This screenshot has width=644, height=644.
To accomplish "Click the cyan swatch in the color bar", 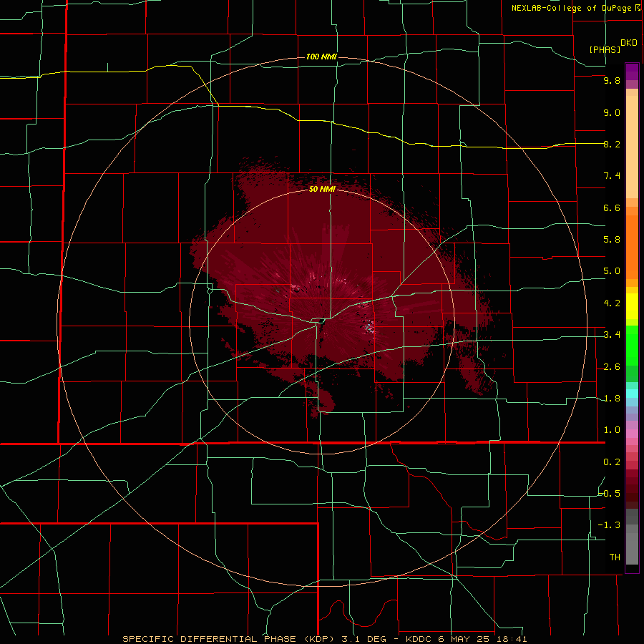I will click(632, 394).
